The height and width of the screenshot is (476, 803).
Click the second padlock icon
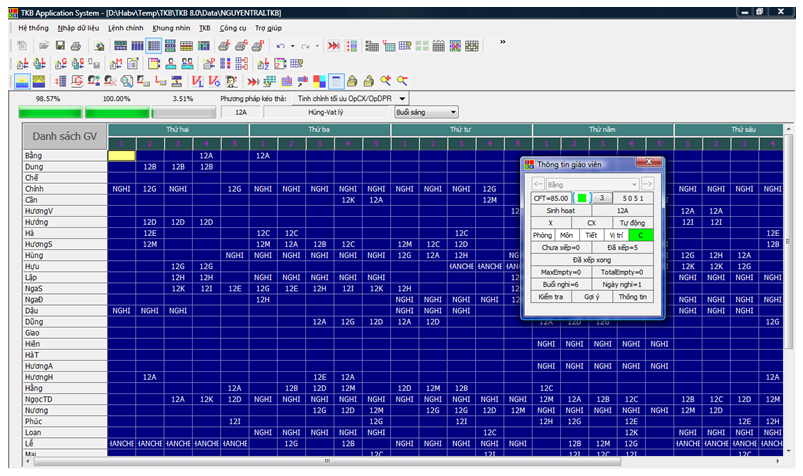click(369, 81)
